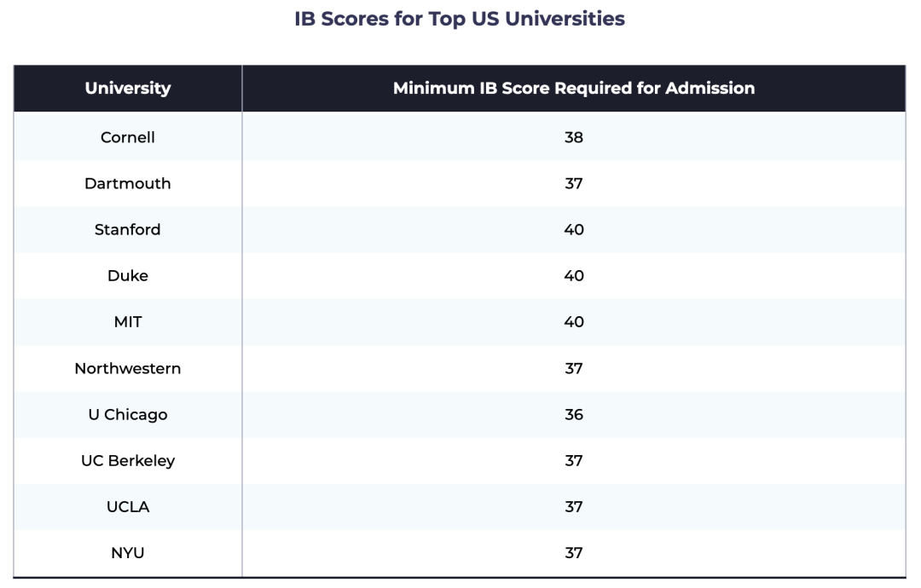Click the title IB Scores for Top US Universities

coord(460,19)
